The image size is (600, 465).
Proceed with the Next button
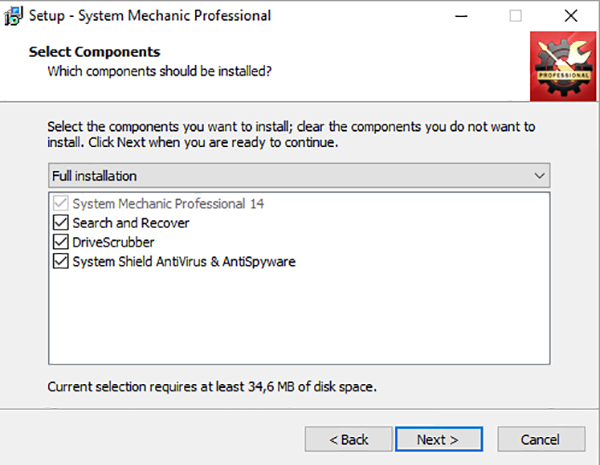437,439
